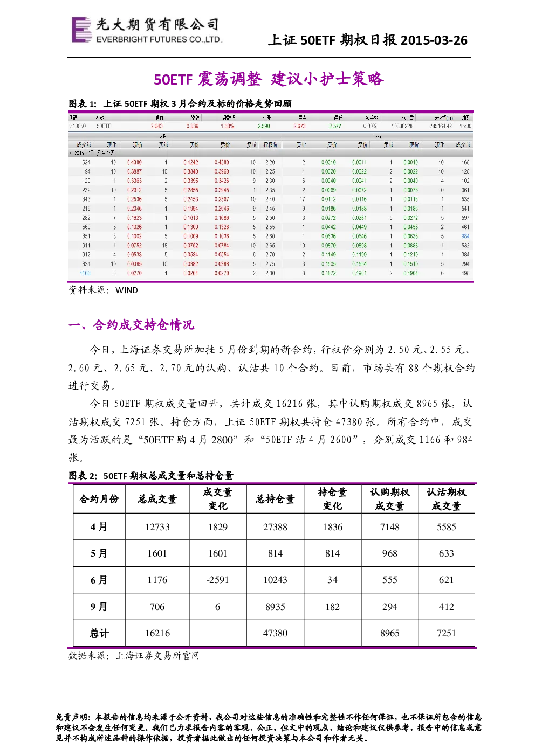The image size is (535, 756).
Task: Click the strike price 2.80 cell
Action: pyautogui.click(x=270, y=273)
